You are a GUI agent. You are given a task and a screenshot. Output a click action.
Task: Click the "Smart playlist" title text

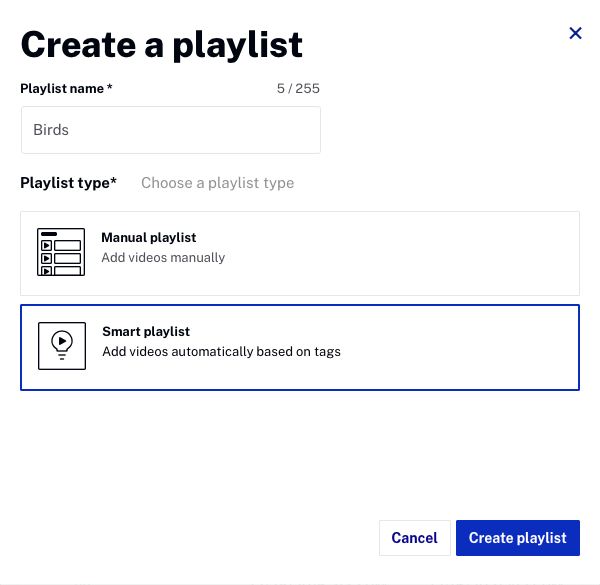pyautogui.click(x=146, y=331)
